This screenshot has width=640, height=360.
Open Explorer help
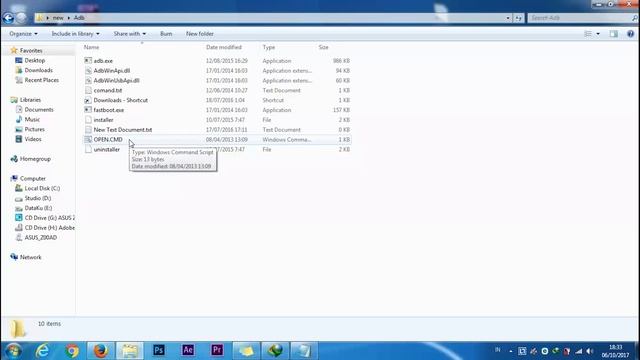631,34
